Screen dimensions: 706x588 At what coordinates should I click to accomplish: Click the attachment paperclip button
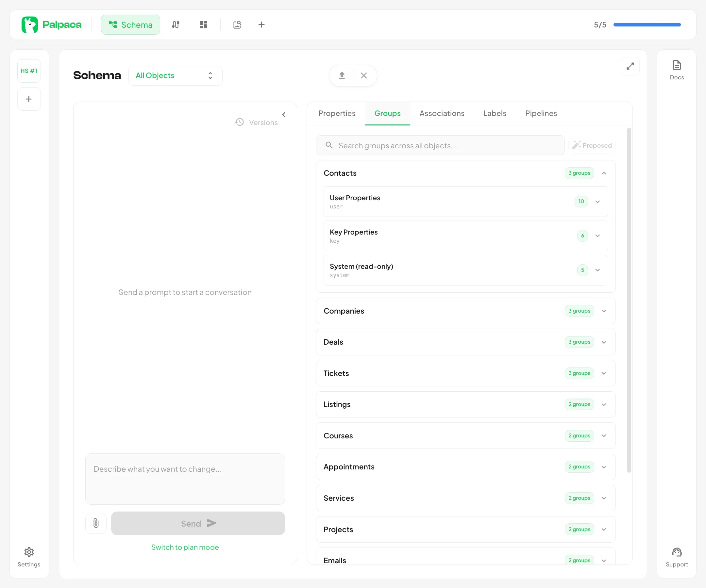(96, 523)
